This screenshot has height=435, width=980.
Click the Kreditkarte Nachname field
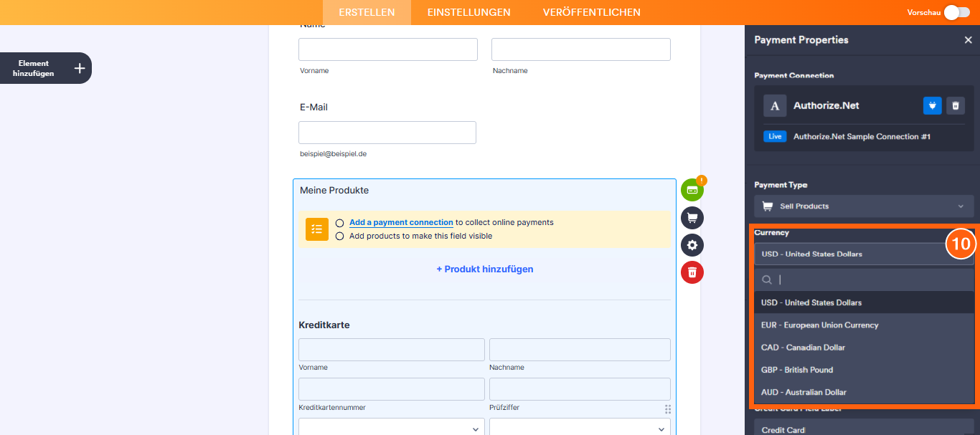tap(580, 350)
